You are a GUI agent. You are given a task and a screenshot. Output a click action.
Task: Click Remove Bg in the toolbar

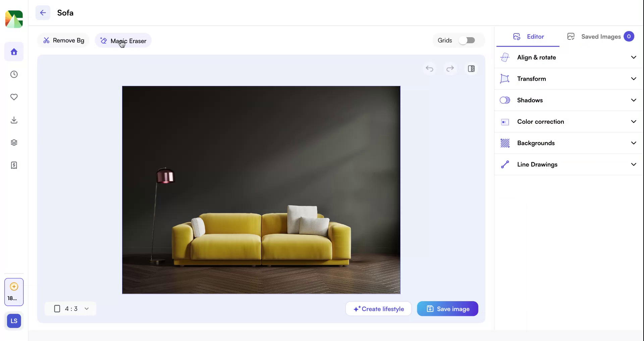[63, 40]
